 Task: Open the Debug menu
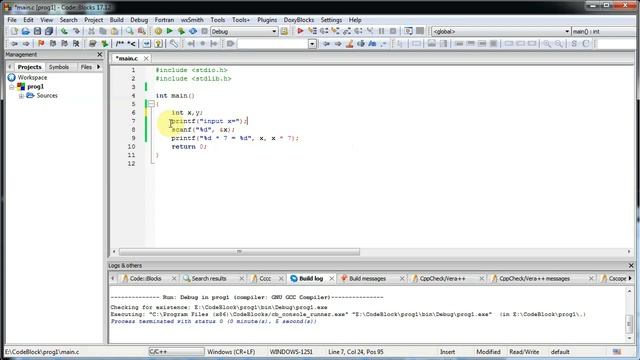139,20
